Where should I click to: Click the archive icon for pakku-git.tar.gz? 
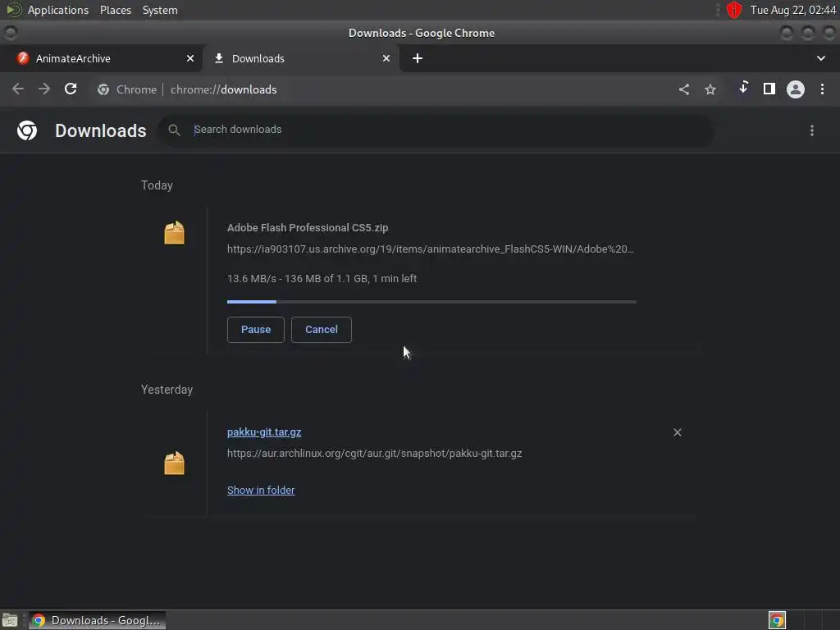[x=174, y=463]
